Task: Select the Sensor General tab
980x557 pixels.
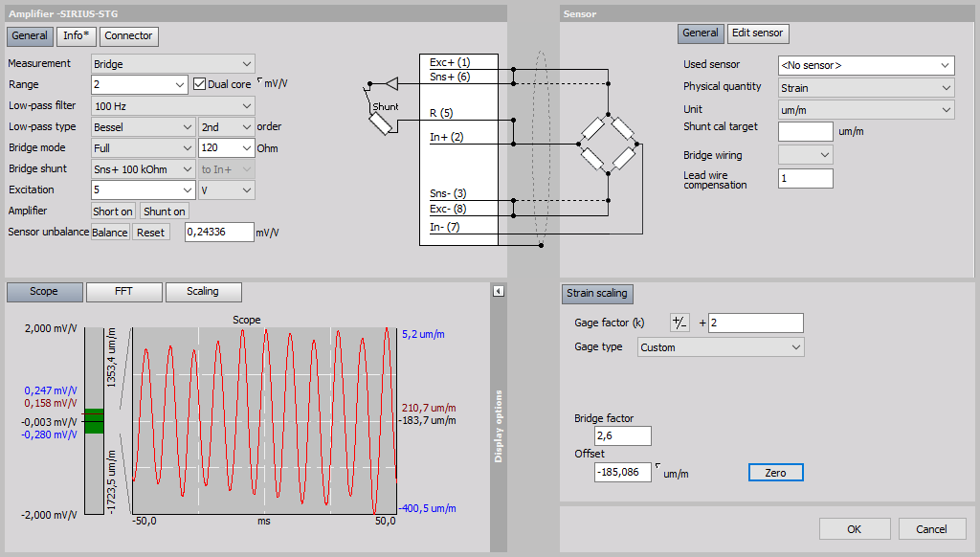Action: click(x=700, y=33)
